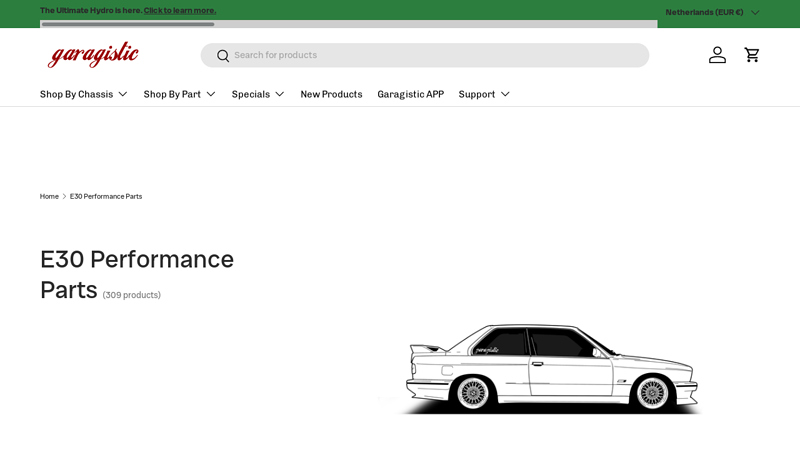Image resolution: width=800 pixels, height=450 pixels.
Task: Open the shopping cart icon
Action: coord(752,55)
